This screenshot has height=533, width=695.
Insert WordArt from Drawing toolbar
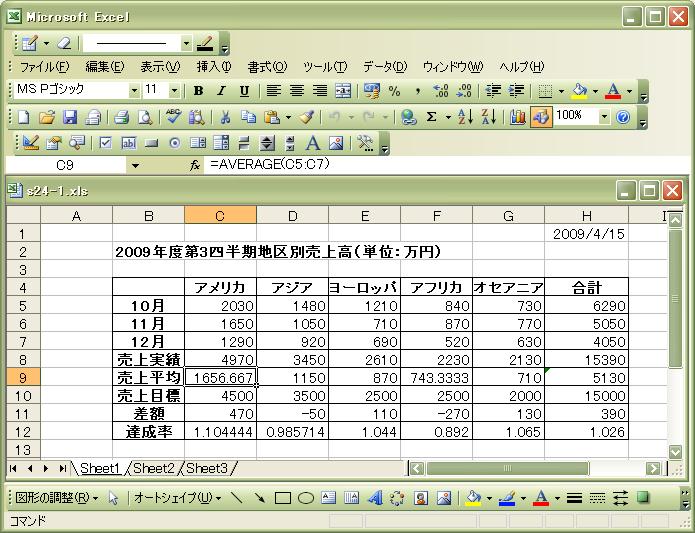[375, 498]
